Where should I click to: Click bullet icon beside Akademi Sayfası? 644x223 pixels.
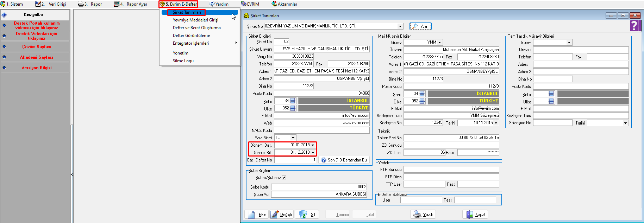click(x=4, y=57)
